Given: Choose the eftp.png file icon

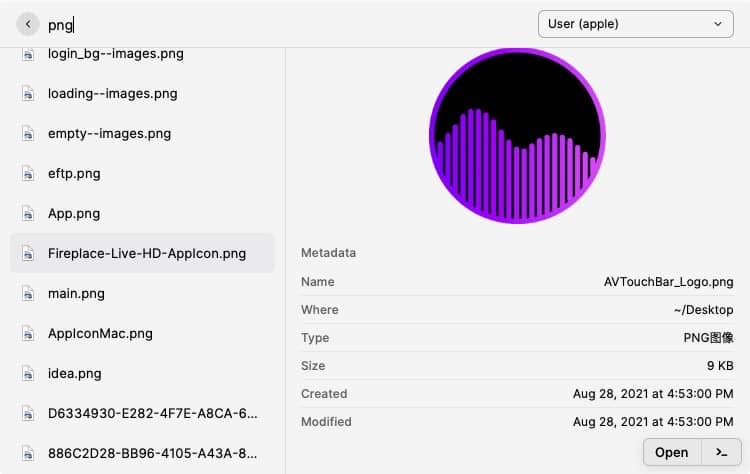Looking at the screenshot, I should (x=28, y=174).
